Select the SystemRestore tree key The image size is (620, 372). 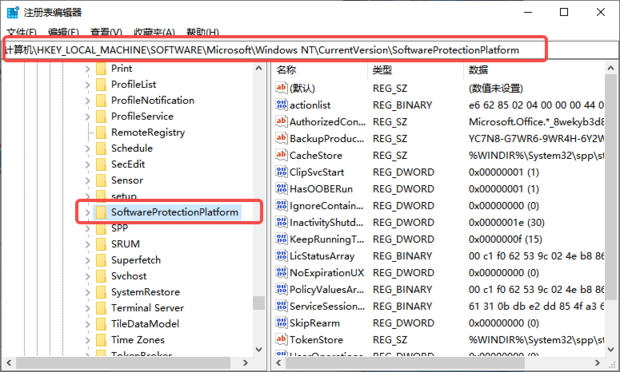coord(145,292)
